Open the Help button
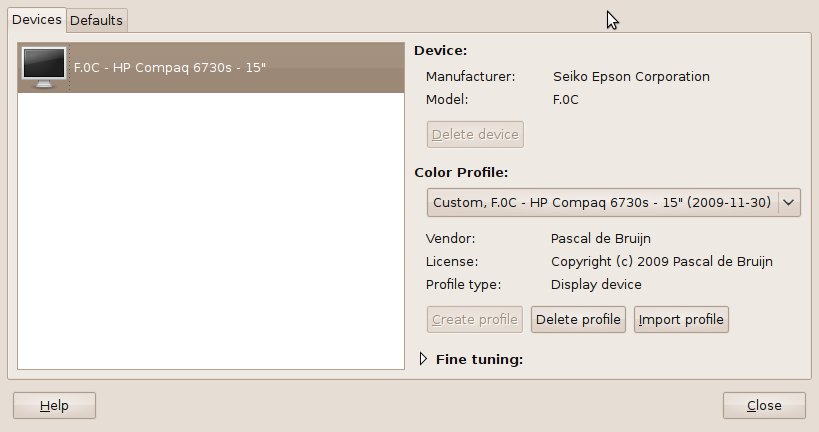 54,405
